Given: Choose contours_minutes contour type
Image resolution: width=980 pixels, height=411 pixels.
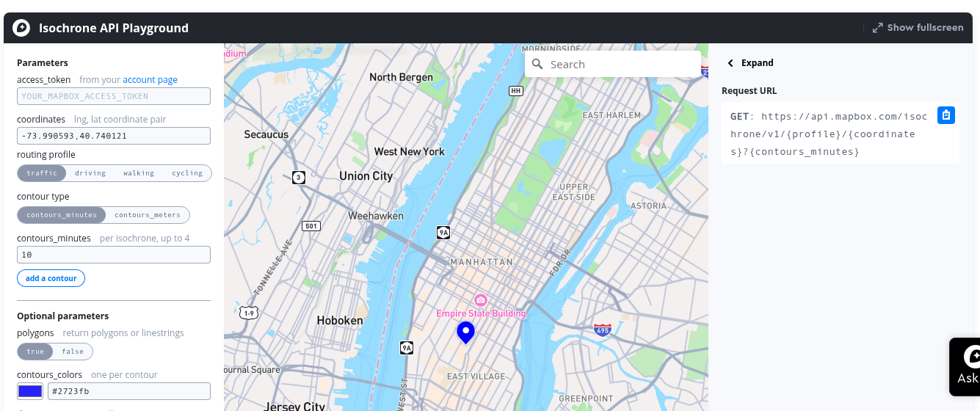Looking at the screenshot, I should [x=62, y=215].
